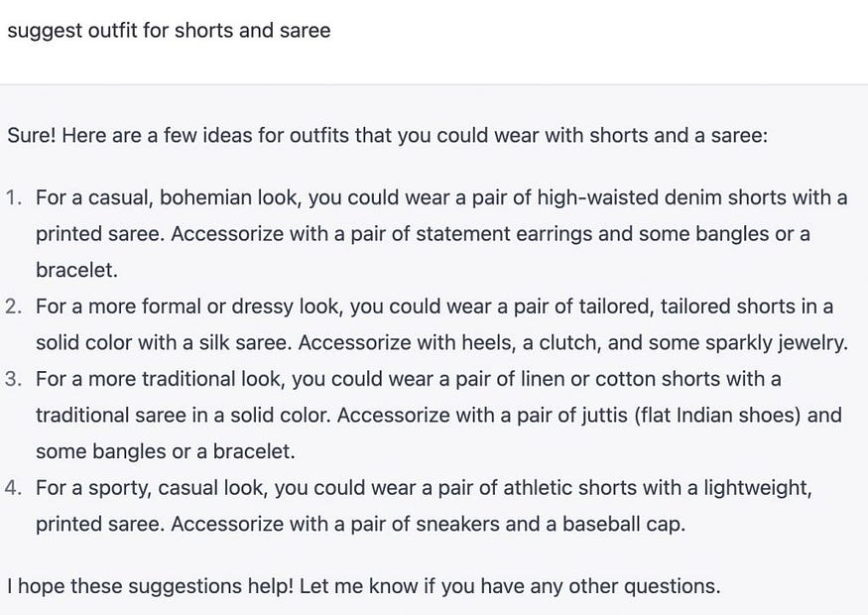
Task: Click list number 2 marker
Action: pos(14,307)
